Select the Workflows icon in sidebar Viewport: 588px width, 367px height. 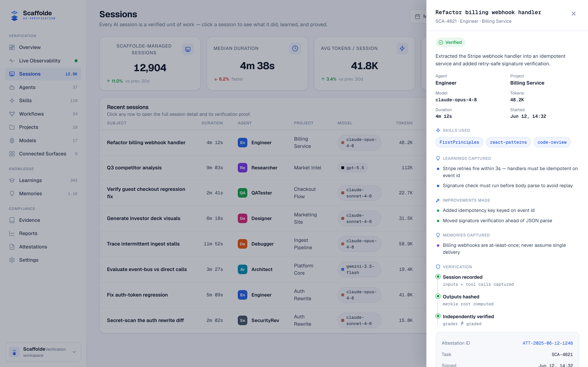click(12, 114)
